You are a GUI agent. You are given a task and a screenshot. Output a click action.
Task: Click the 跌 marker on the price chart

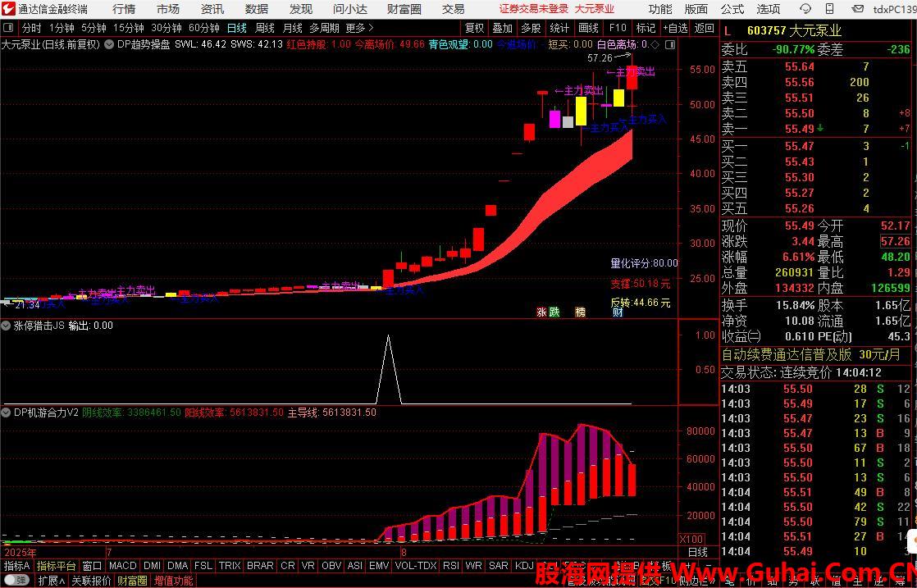tap(554, 312)
